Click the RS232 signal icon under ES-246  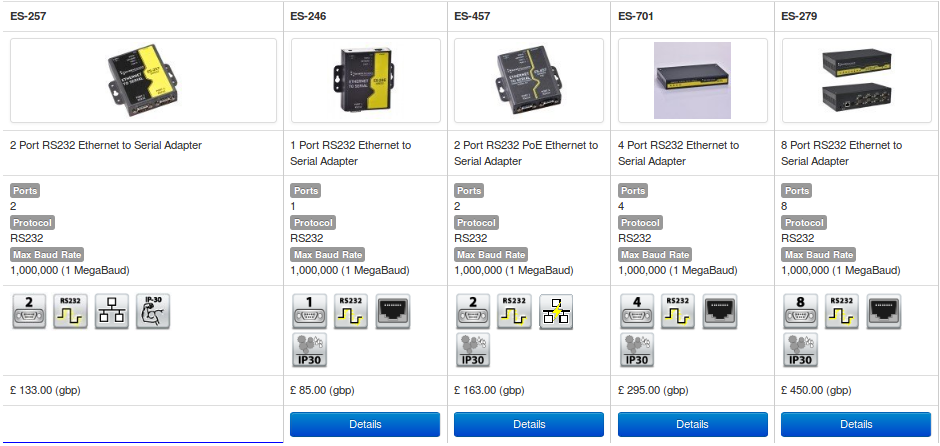click(350, 311)
